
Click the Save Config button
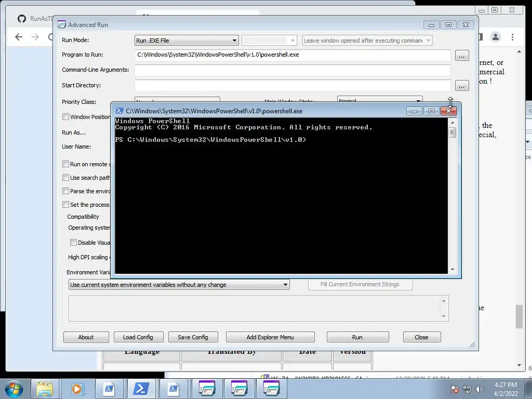pyautogui.click(x=193, y=337)
